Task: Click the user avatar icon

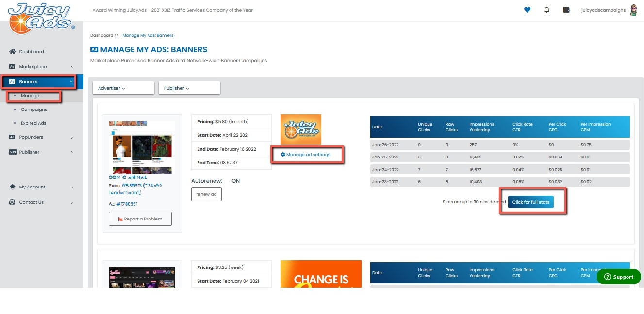Action: click(x=633, y=10)
